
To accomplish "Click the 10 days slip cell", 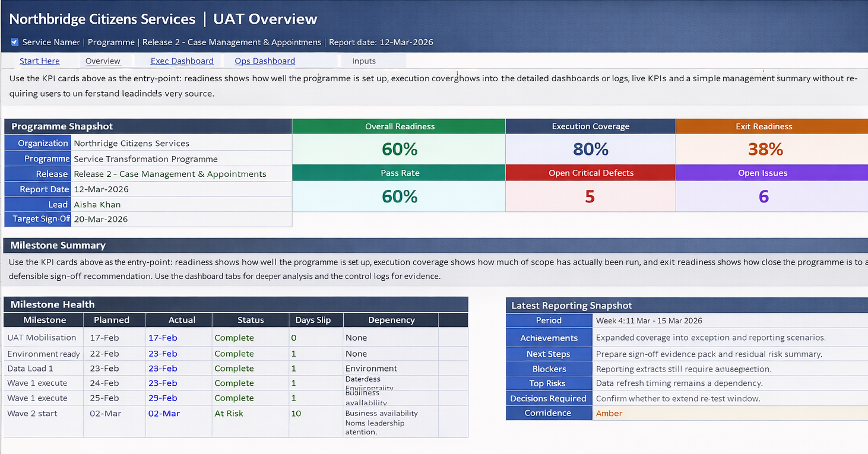I will click(x=316, y=421).
